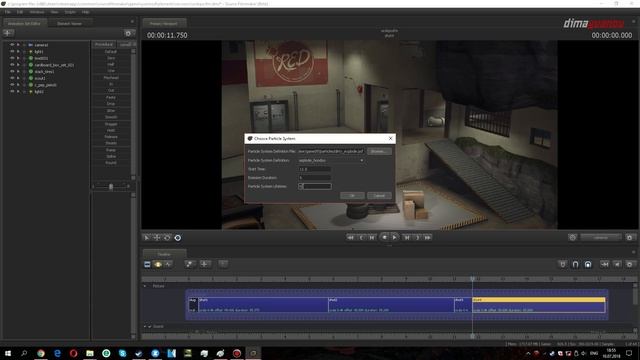Click OK in Choose Particle System dialog
Viewport: 640px width, 360px height.
[352, 196]
